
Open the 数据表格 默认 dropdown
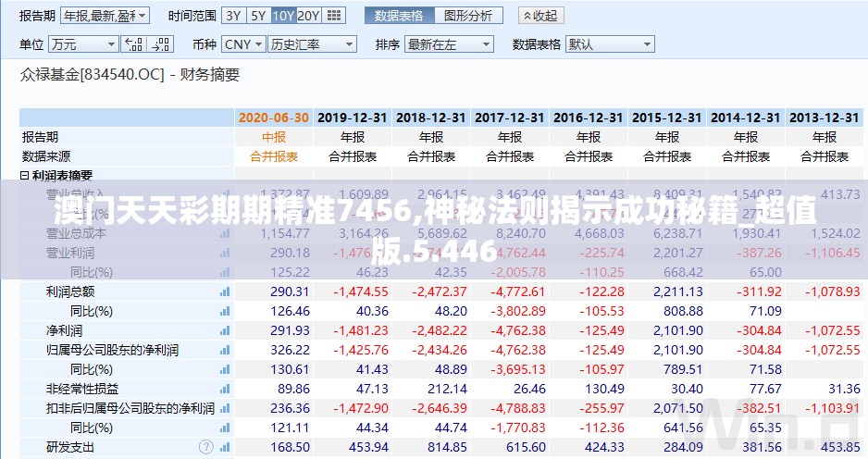pos(610,44)
